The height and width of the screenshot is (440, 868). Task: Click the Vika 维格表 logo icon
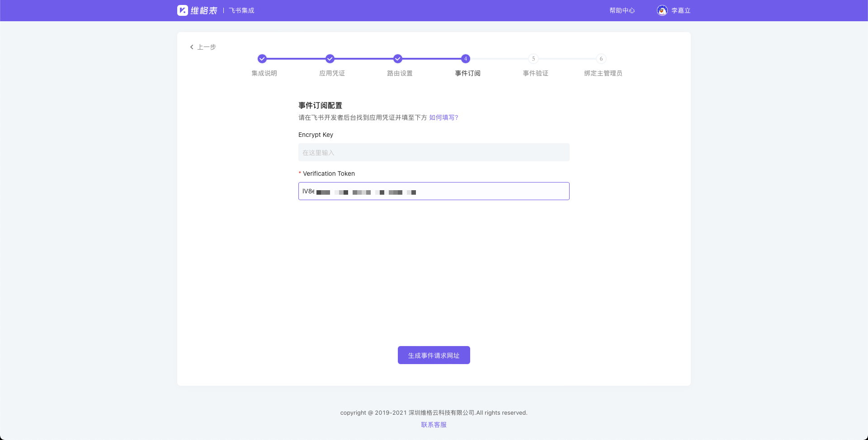pos(183,10)
